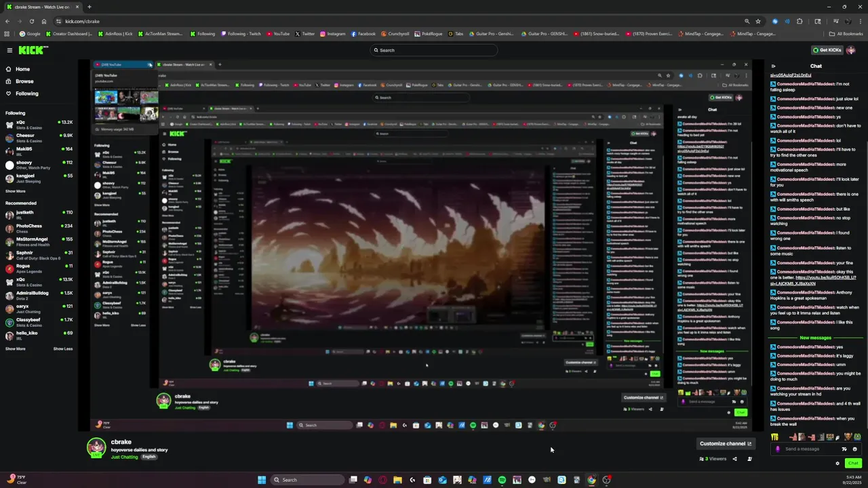Viewport: 868px width, 488px height.
Task: Open Spotify from taskbar
Action: click(x=502, y=480)
